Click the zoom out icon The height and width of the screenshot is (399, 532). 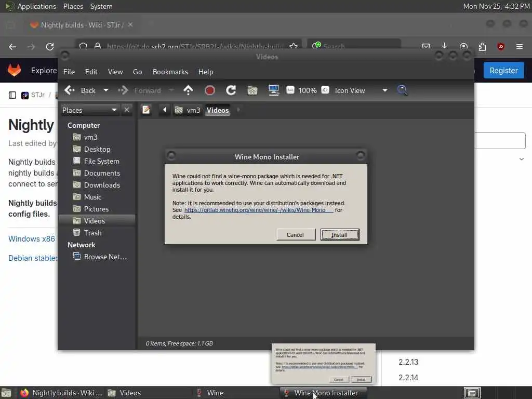coord(290,90)
